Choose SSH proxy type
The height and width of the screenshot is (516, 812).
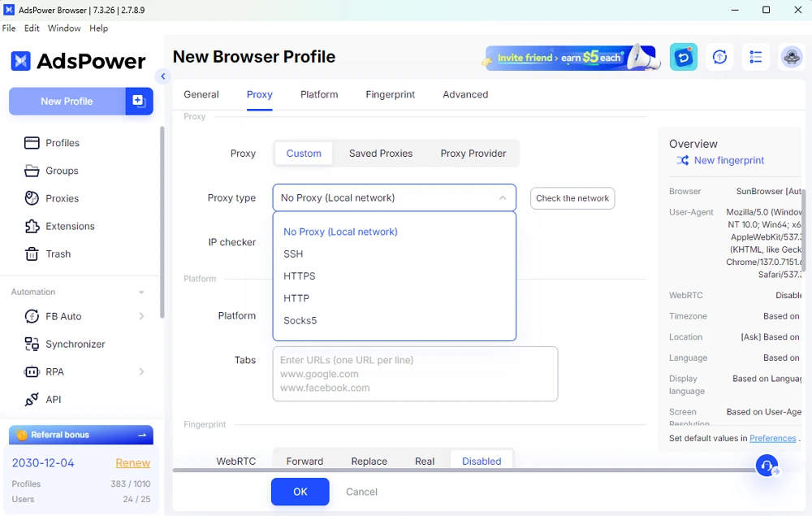tap(395, 254)
